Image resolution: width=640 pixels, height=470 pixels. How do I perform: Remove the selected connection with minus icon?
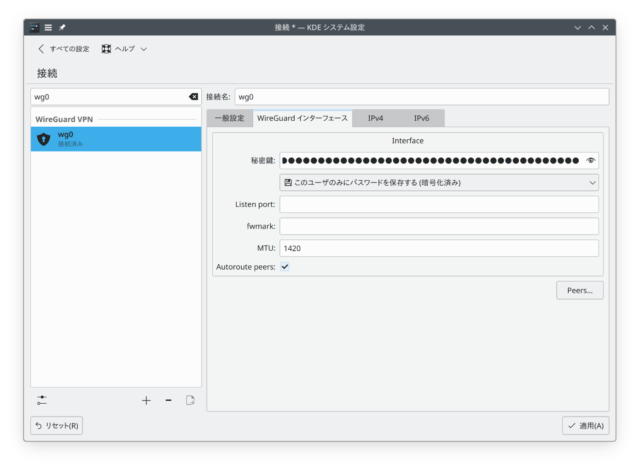coord(168,400)
